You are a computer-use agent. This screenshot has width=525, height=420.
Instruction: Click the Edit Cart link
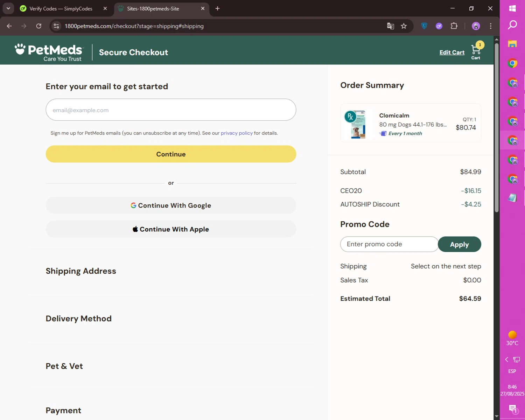452,52
